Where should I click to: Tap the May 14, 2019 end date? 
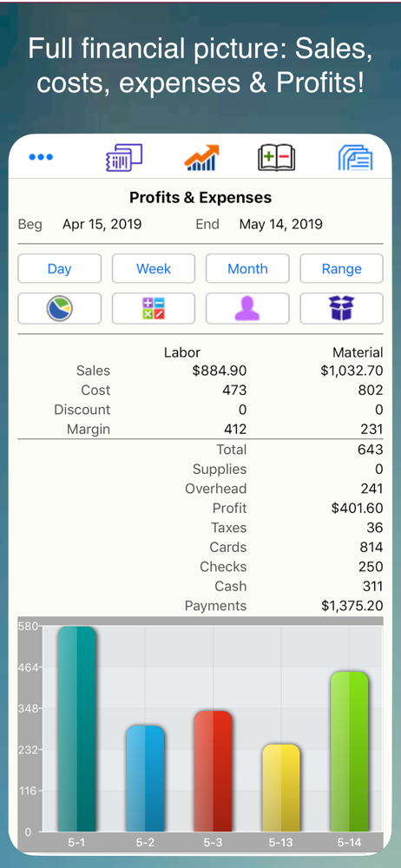281,224
